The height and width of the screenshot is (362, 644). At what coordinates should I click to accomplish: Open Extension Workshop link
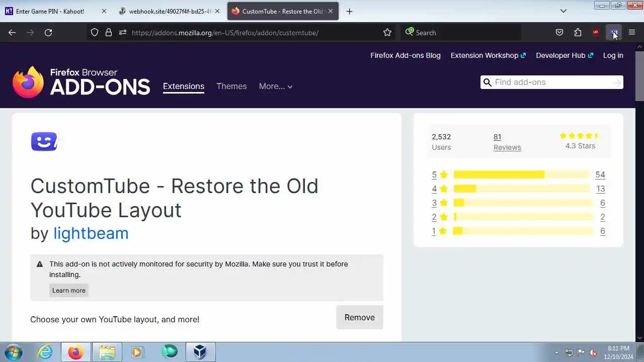pyautogui.click(x=488, y=55)
